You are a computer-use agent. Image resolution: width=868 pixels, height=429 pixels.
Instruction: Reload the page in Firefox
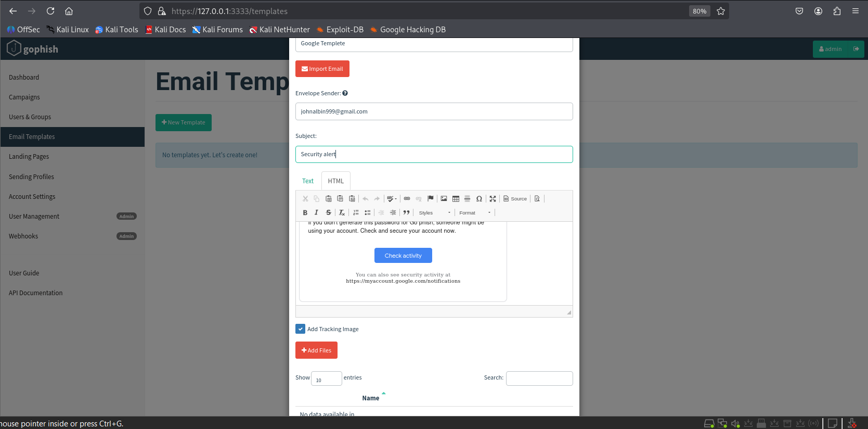[50, 11]
